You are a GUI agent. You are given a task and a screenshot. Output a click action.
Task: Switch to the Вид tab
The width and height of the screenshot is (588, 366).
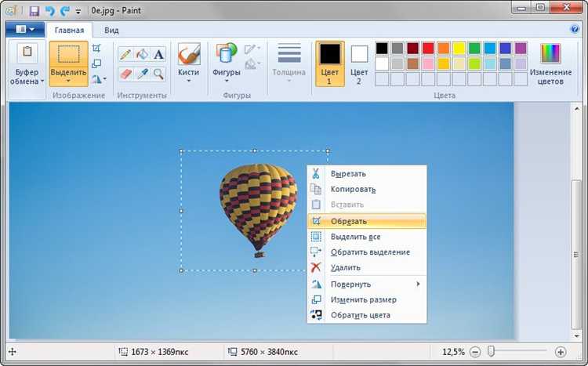coord(111,30)
